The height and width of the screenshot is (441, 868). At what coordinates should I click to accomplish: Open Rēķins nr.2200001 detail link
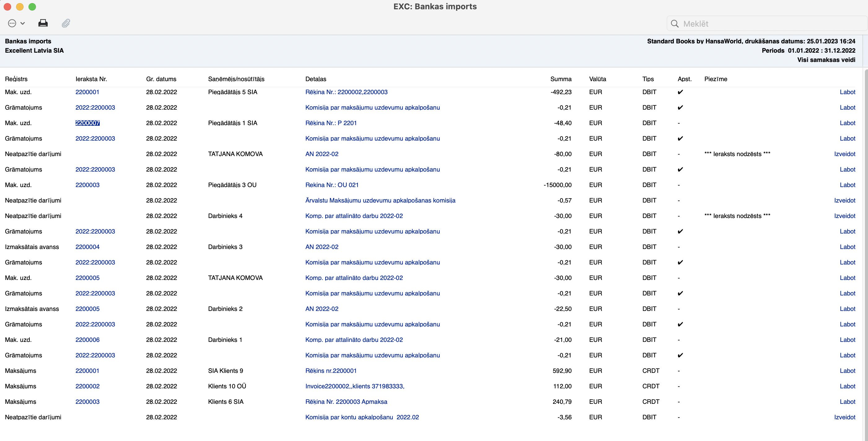point(331,371)
